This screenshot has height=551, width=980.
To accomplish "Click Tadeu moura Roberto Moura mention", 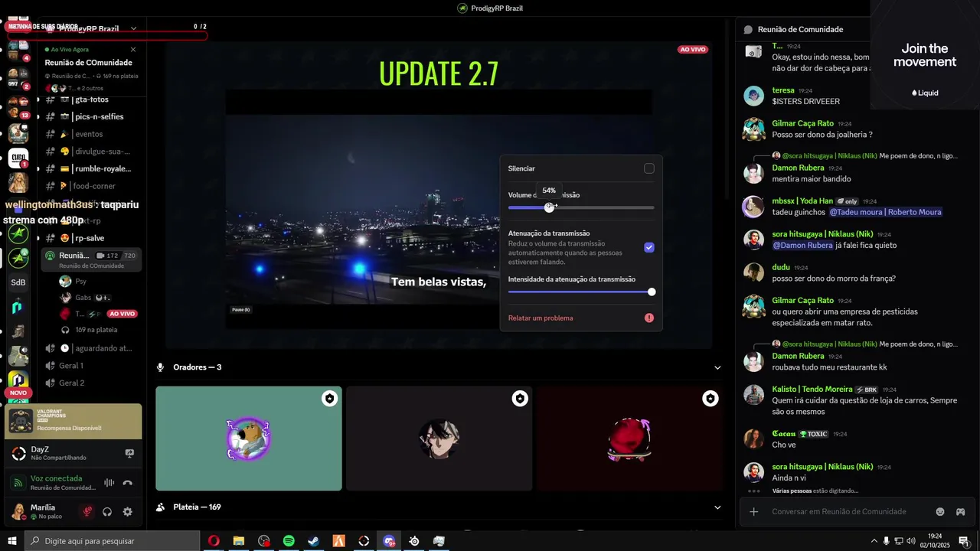I will pos(885,212).
